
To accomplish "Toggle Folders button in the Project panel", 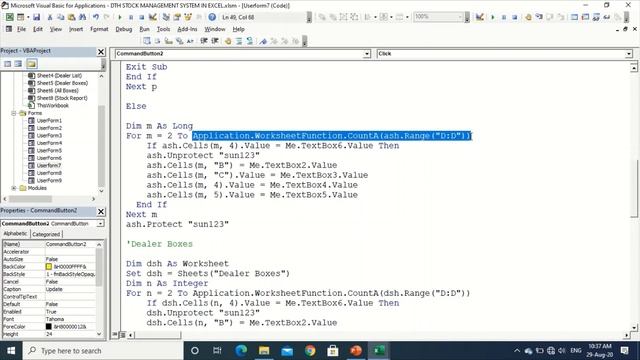I will pos(32,64).
